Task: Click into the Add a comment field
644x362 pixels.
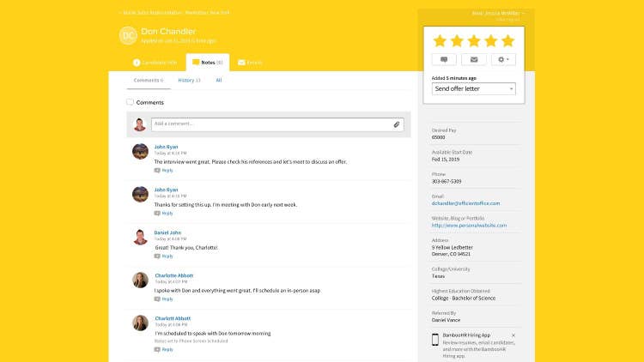Action: tap(270, 124)
